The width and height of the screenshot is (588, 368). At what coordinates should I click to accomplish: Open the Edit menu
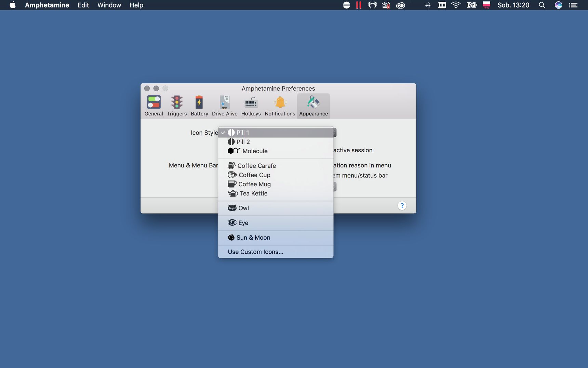tap(83, 5)
